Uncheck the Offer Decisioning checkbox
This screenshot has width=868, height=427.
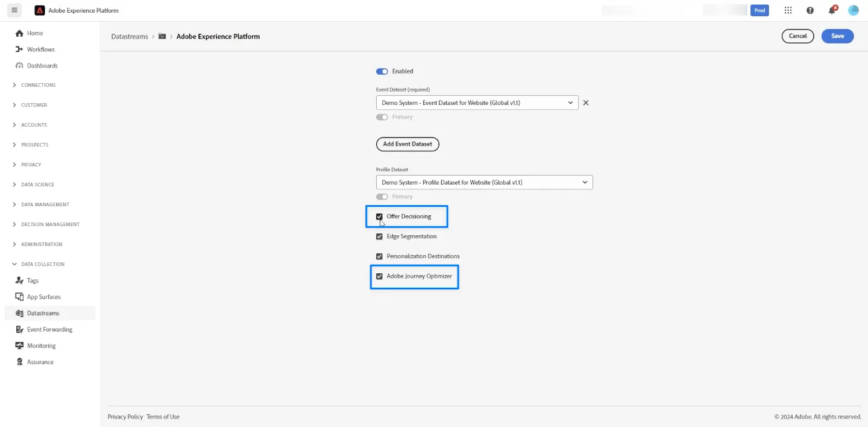point(379,217)
